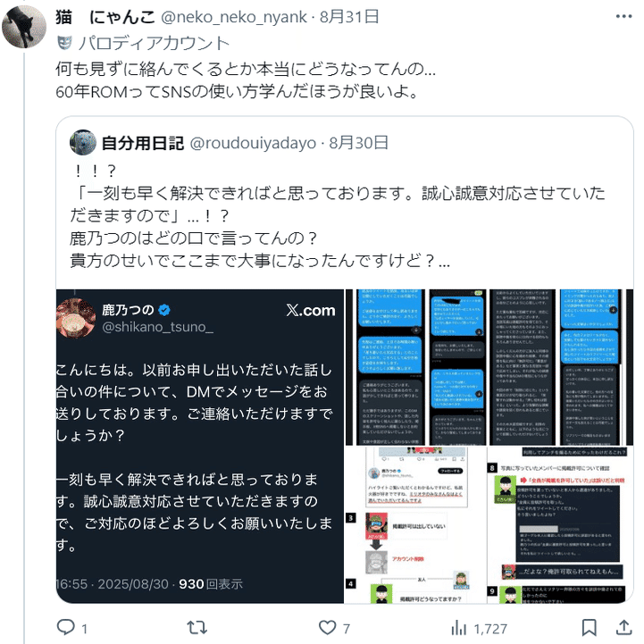The height and width of the screenshot is (644, 644).
Task: Open the quoted user 自分用日記 avatar
Action: (83, 143)
